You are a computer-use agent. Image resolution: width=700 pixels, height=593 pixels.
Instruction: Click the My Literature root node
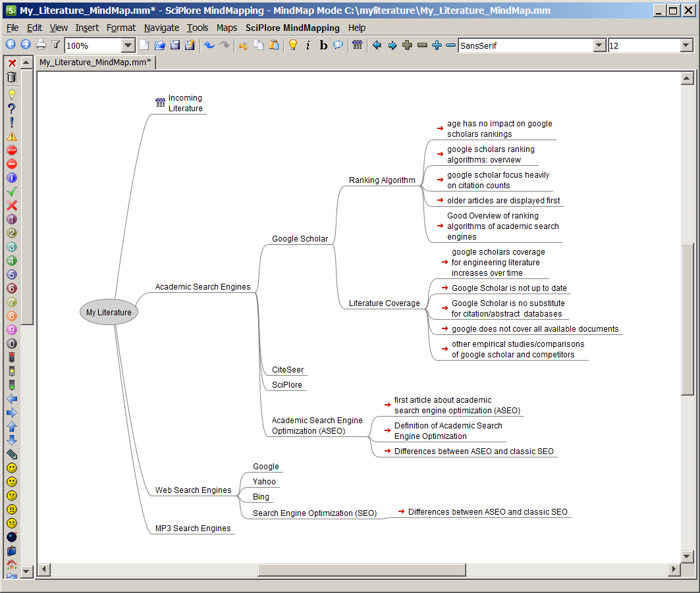coord(109,313)
